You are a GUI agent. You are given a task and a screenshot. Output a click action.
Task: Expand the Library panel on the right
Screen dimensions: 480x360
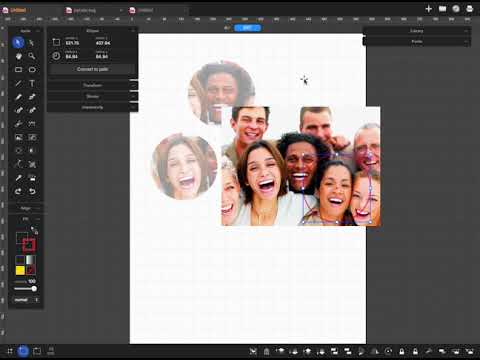point(417,31)
